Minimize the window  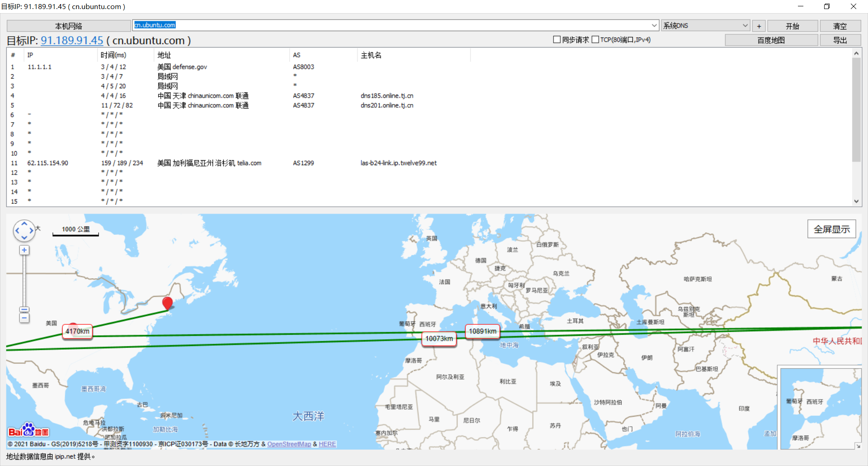click(801, 6)
